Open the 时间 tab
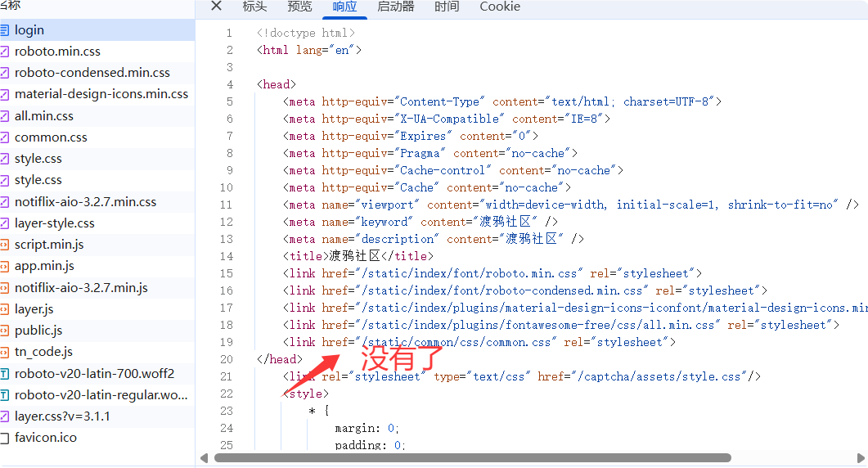 coord(447,7)
